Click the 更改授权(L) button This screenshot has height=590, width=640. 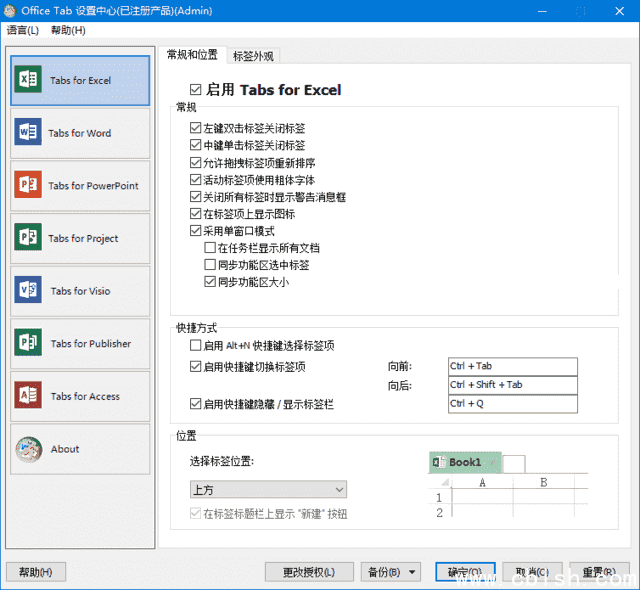pos(309,572)
